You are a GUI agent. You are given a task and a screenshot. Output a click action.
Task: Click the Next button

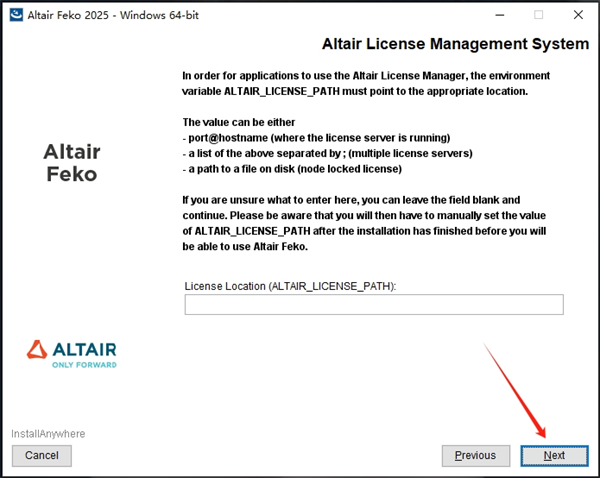554,455
